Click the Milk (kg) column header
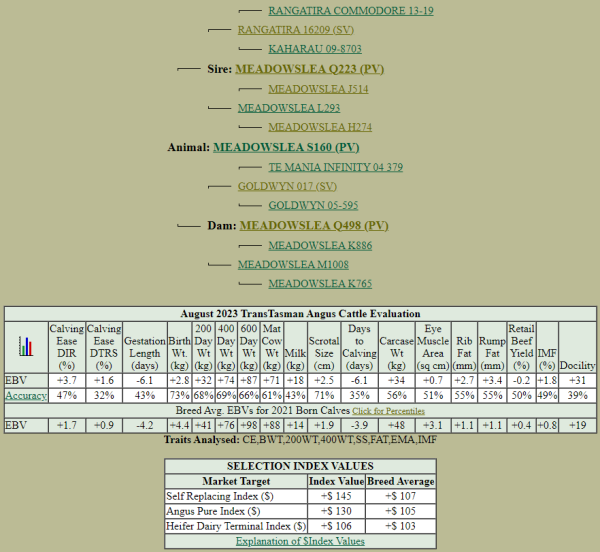This screenshot has width=600, height=552. [295, 347]
